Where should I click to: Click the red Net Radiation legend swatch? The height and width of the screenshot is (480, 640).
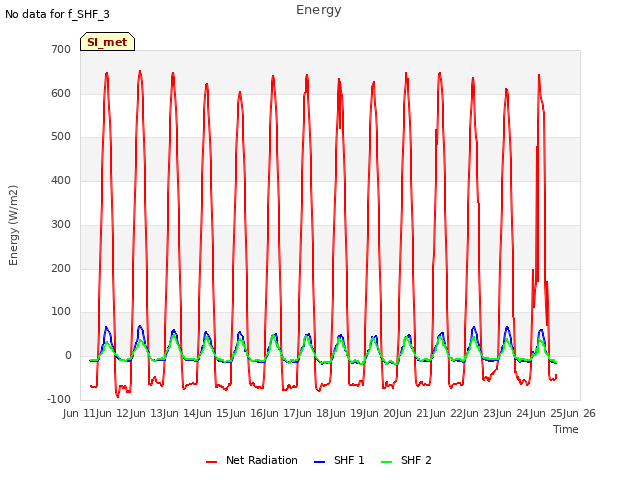pos(211,462)
